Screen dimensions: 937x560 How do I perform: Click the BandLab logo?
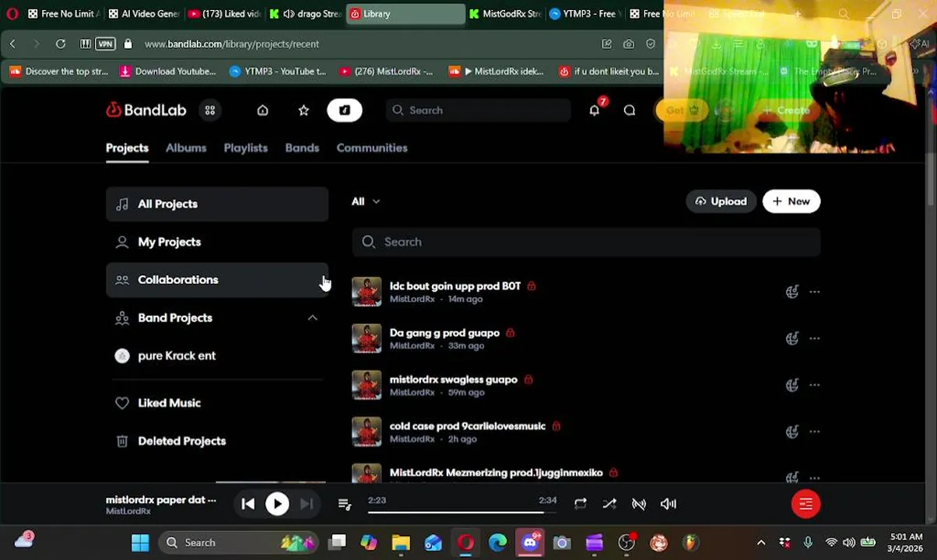[146, 110]
